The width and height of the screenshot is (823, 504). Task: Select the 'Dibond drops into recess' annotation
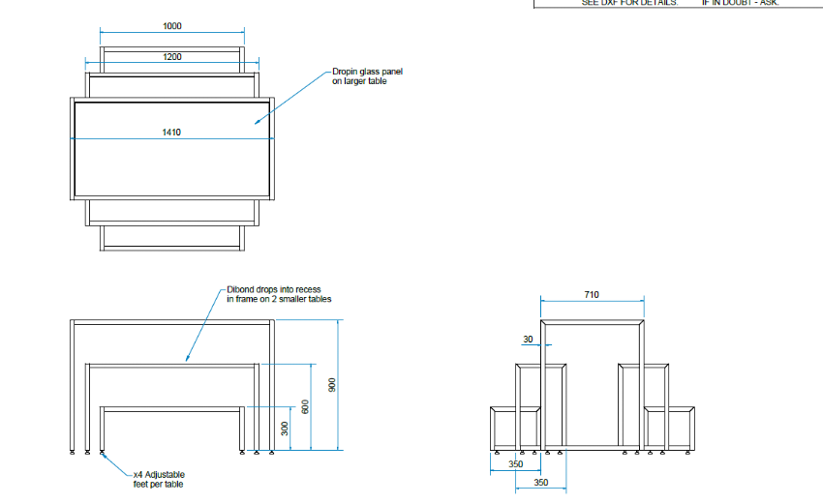279,294
